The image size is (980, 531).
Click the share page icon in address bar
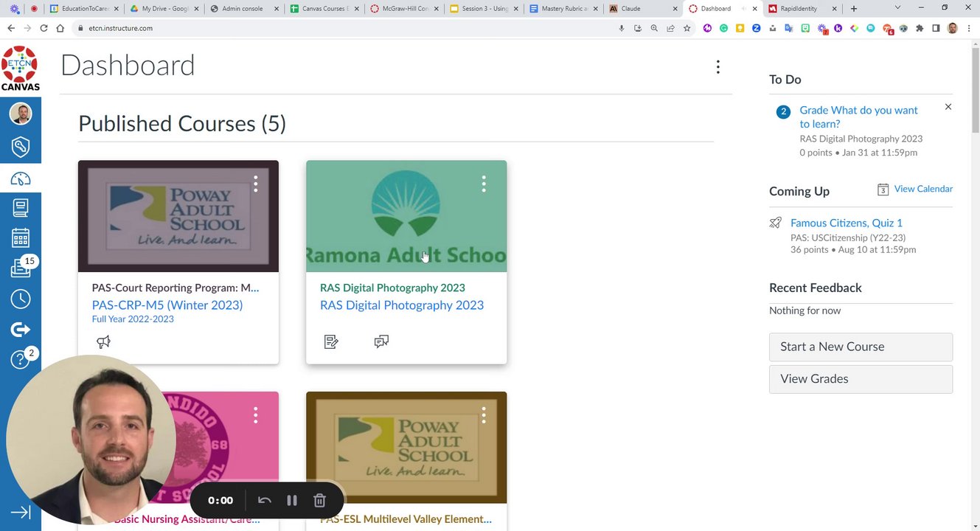pos(670,28)
